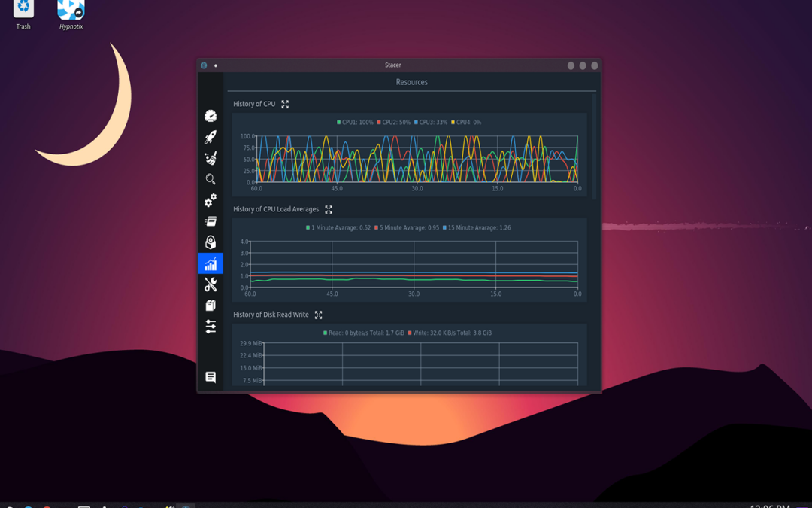Select the Helpers wrench icon
The height and width of the screenshot is (508, 812).
pos(211,284)
